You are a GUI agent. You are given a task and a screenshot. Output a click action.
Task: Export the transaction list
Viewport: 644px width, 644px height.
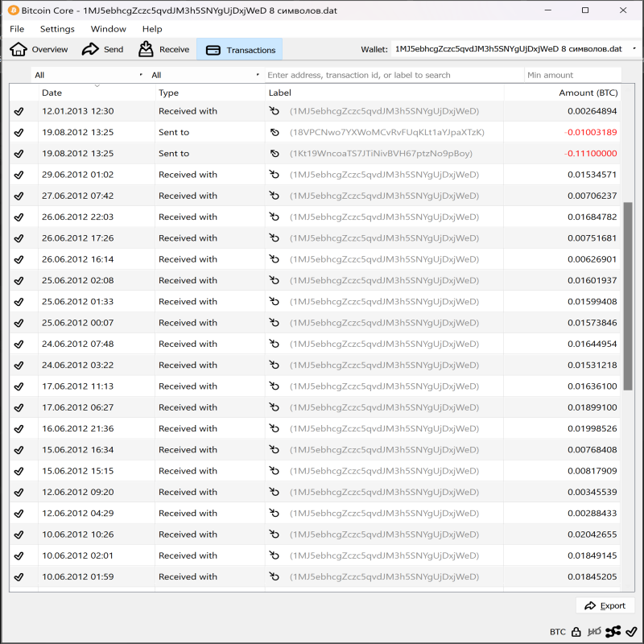point(605,605)
